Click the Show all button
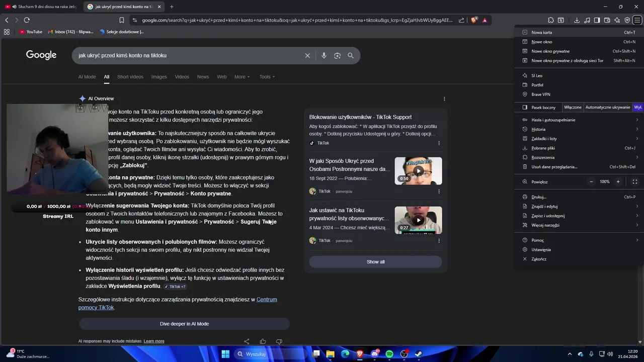This screenshot has height=362, width=644. pos(375,262)
